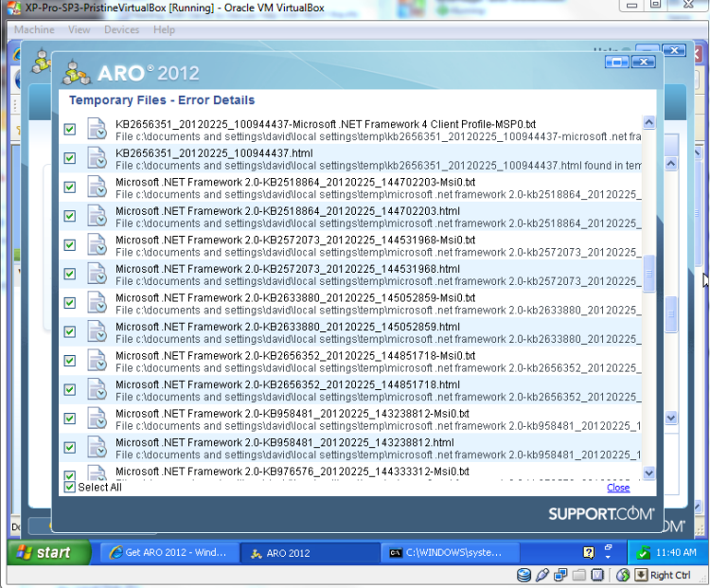Toggle checkbox for KB2518864 .html entry
Image resolution: width=710 pixels, height=588 pixels.
[x=70, y=216]
